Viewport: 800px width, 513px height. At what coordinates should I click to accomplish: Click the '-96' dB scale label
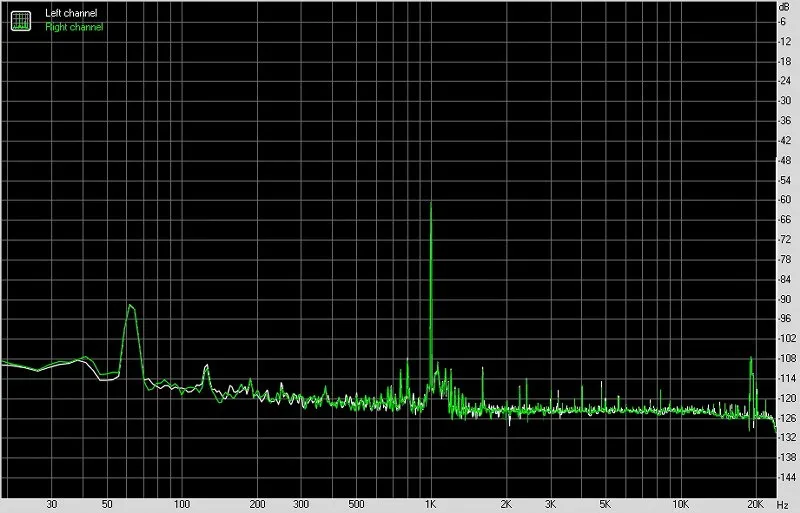tap(784, 319)
